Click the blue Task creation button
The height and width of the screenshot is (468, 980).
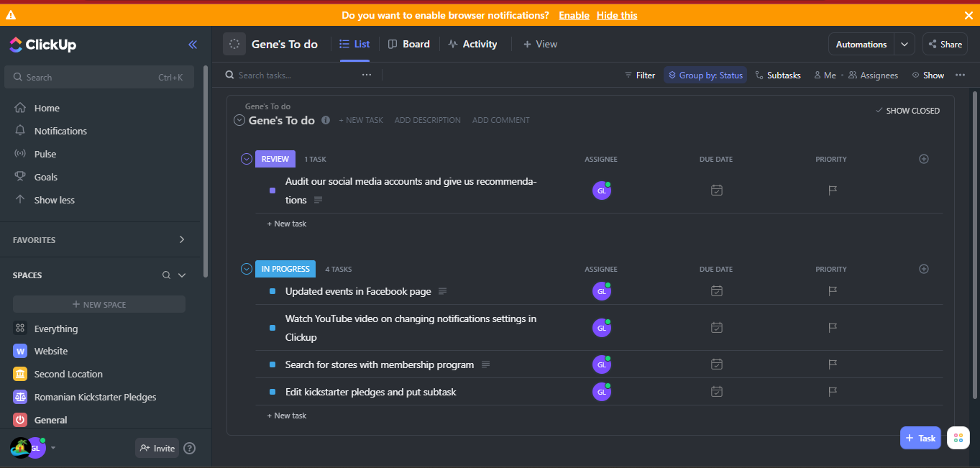[920, 438]
